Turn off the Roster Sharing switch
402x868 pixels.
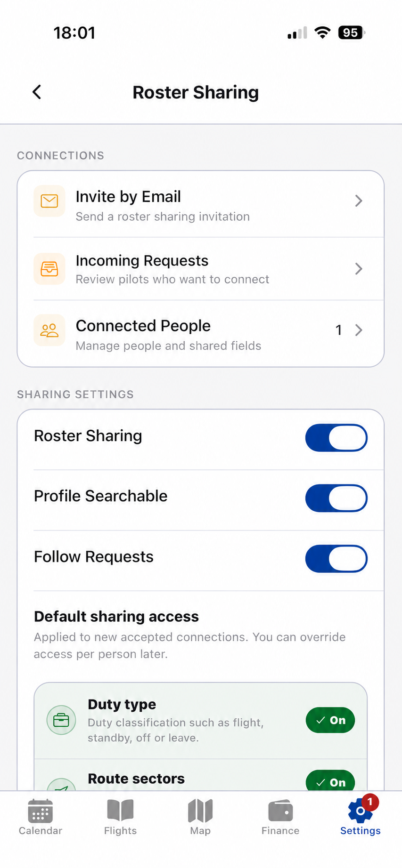(x=336, y=438)
